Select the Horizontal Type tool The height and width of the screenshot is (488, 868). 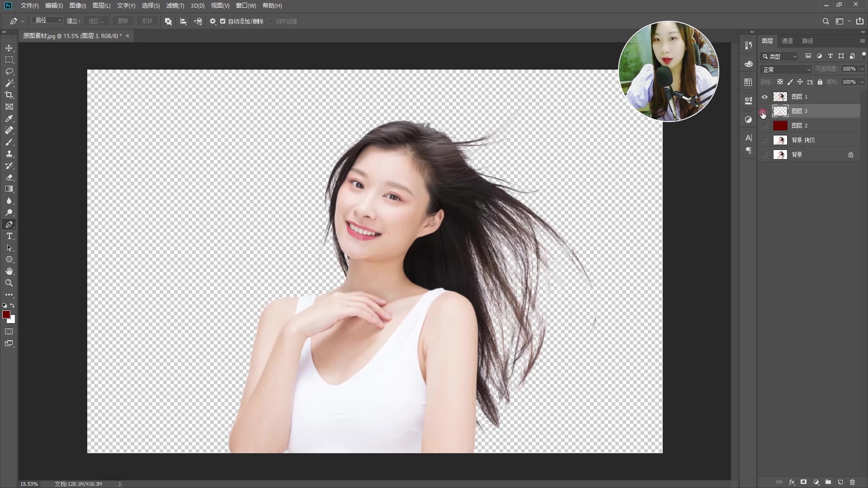tap(9, 236)
